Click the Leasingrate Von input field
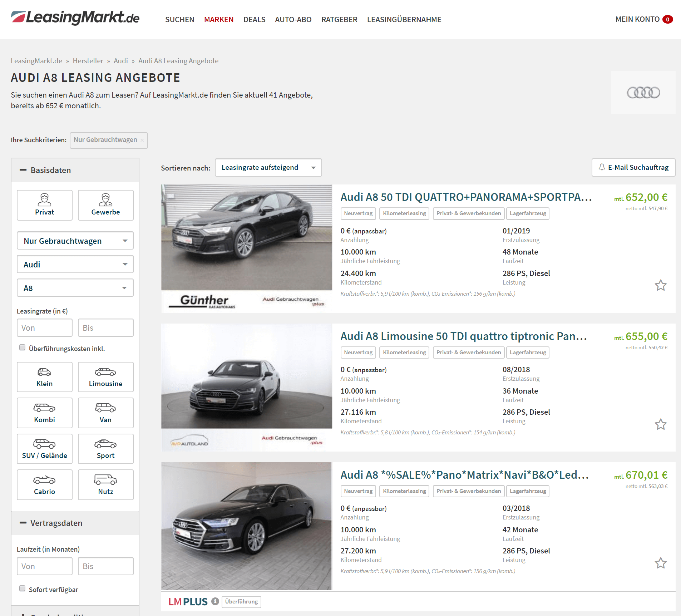 [45, 328]
